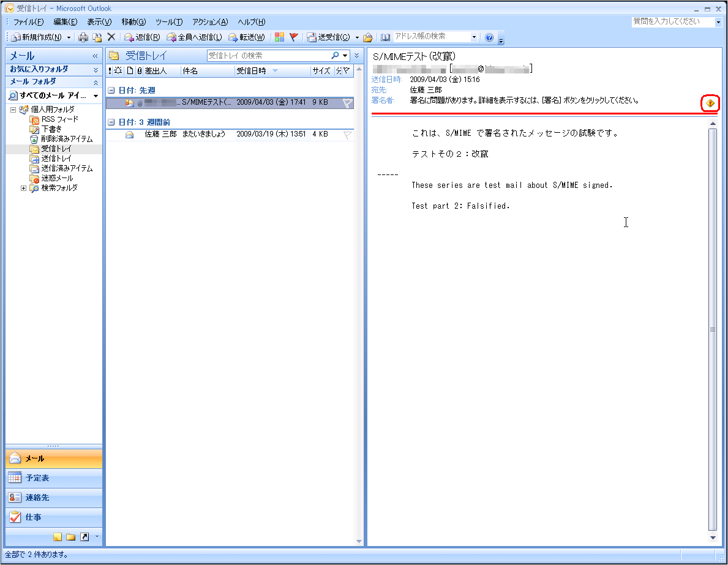This screenshot has width=728, height=565.
Task: Collapse the navigation pane with « button
Action: 95,56
